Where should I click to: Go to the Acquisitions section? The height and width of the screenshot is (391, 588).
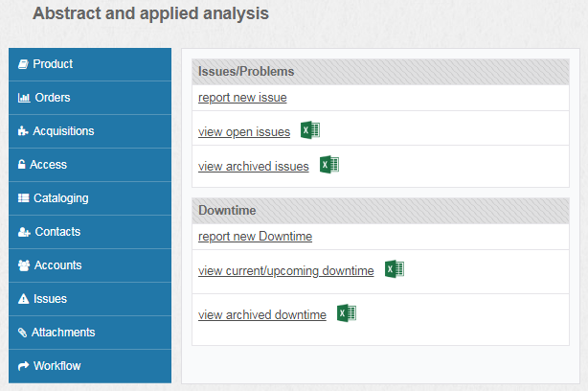pos(90,131)
